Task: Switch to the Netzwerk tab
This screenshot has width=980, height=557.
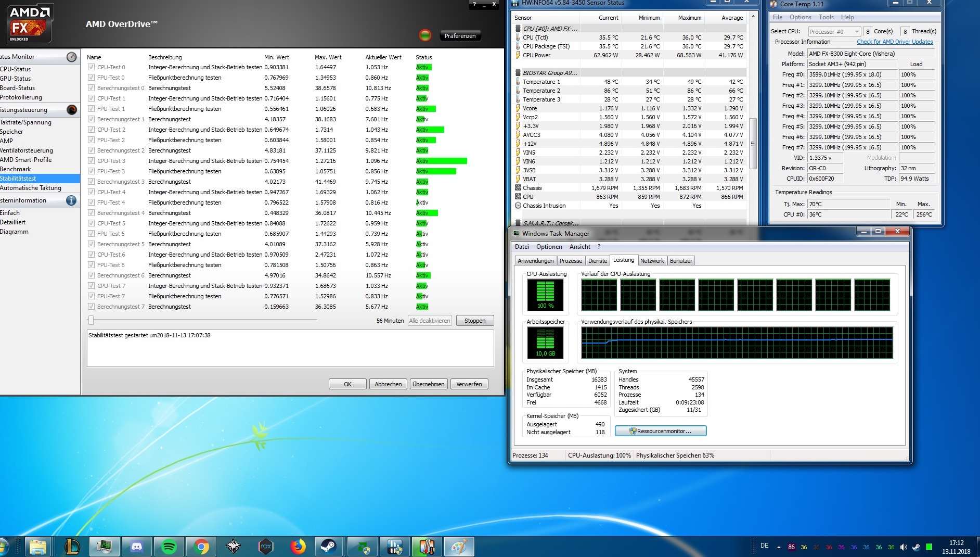Action: (x=652, y=261)
